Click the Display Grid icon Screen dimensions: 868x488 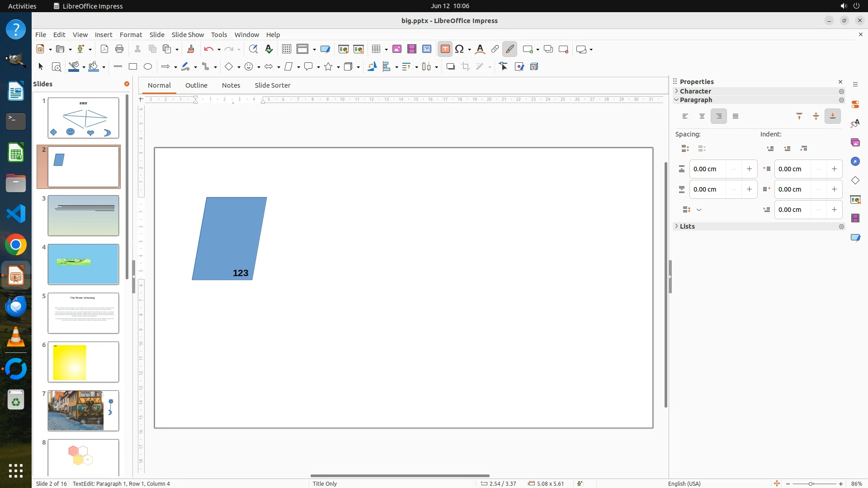coord(286,49)
